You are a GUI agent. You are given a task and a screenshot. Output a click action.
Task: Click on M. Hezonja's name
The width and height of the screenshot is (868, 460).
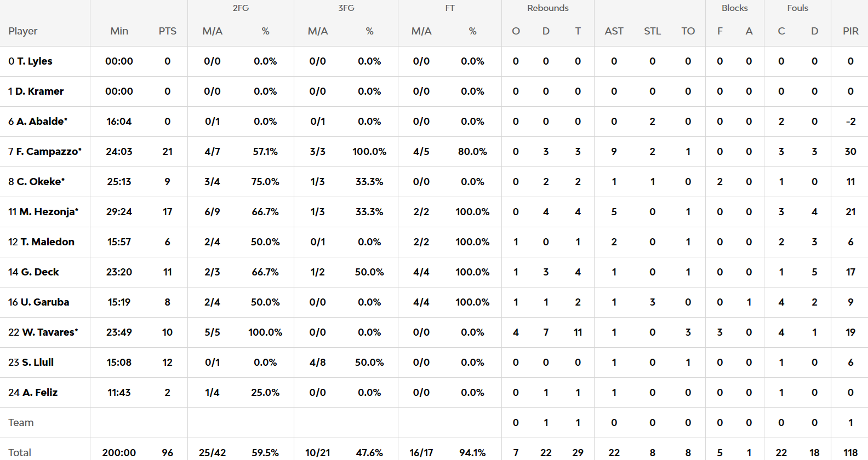(48, 212)
